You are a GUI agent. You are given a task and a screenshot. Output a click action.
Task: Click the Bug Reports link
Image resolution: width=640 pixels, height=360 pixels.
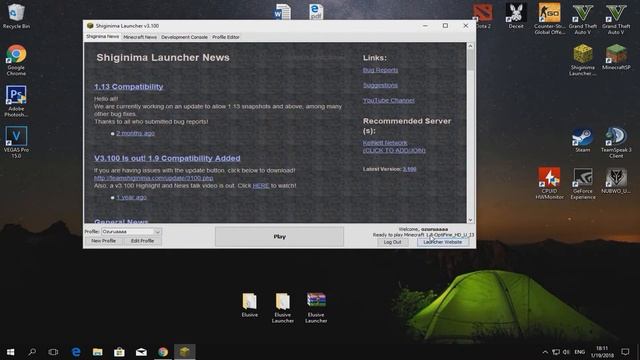380,70
